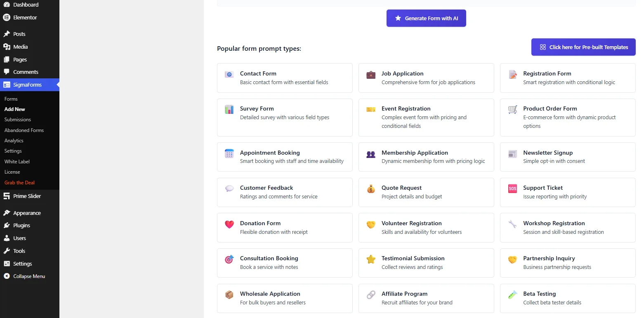Click the Appointment Booking calendar icon

(x=229, y=153)
